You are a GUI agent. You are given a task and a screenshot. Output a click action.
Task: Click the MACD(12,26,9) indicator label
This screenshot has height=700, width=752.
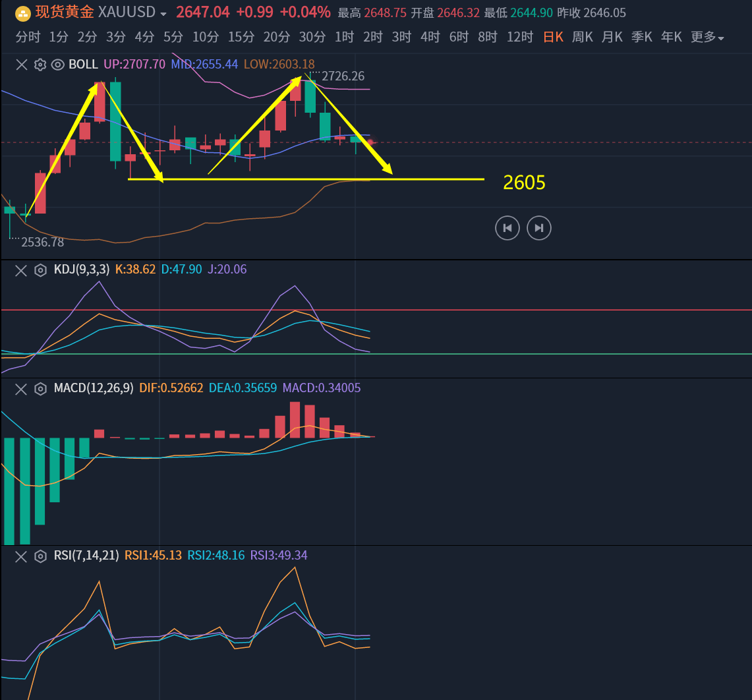[x=94, y=388]
